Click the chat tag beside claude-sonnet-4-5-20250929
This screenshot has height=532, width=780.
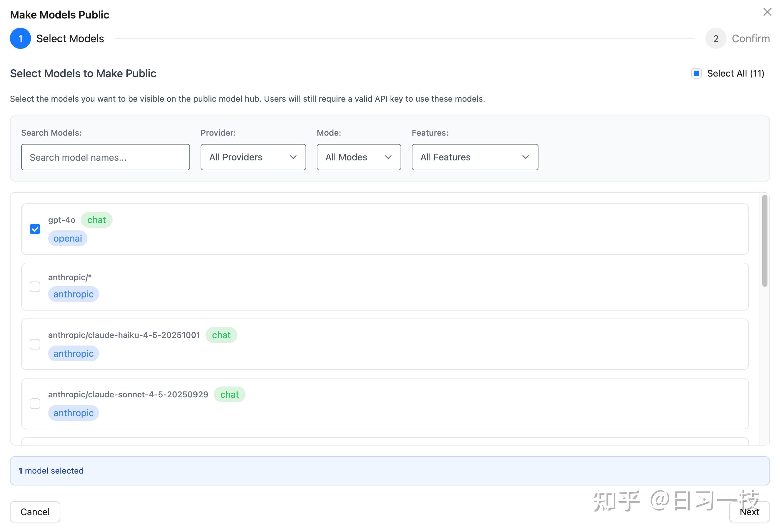point(229,394)
